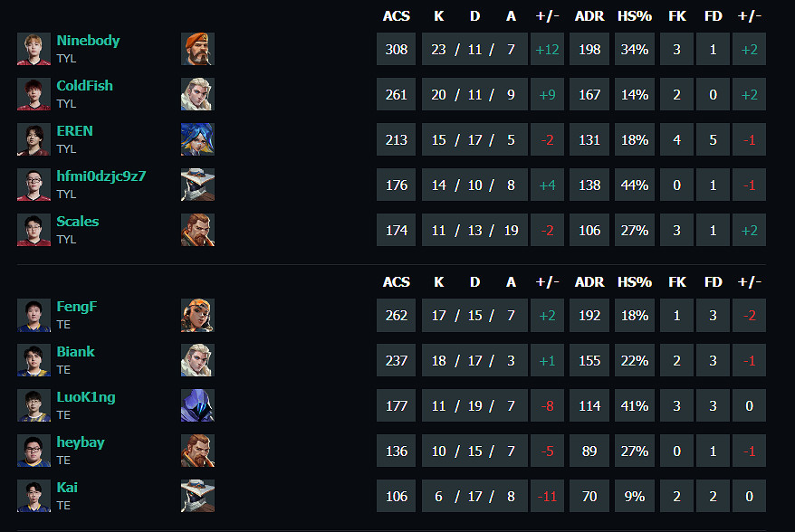The image size is (795, 532).
Task: Click Kai's kill-death difference of -11
Action: pos(547,496)
